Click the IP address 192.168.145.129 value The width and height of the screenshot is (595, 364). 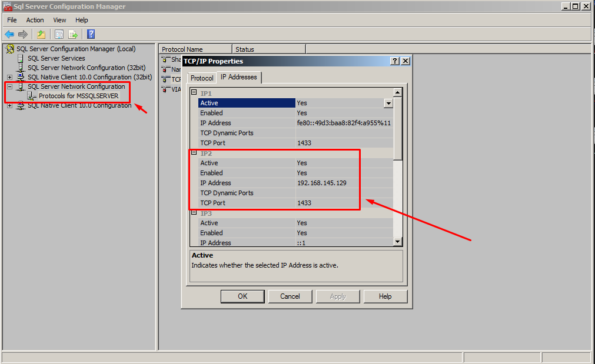322,183
